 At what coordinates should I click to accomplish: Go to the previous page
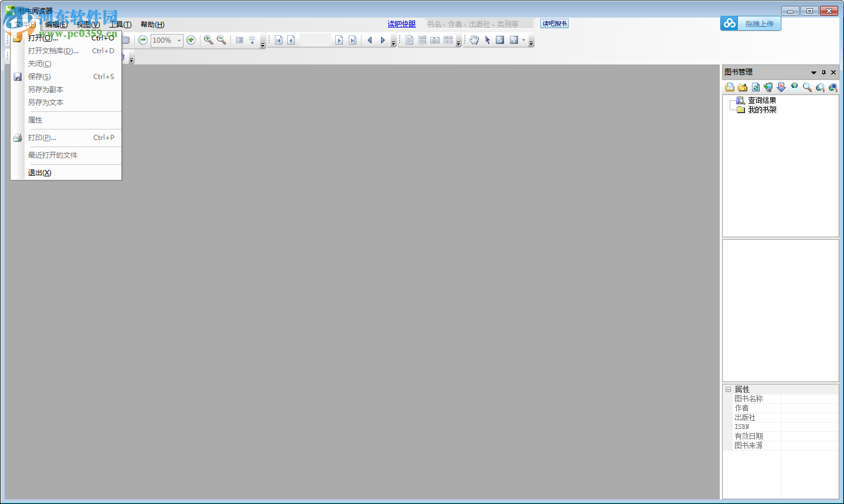coord(291,40)
